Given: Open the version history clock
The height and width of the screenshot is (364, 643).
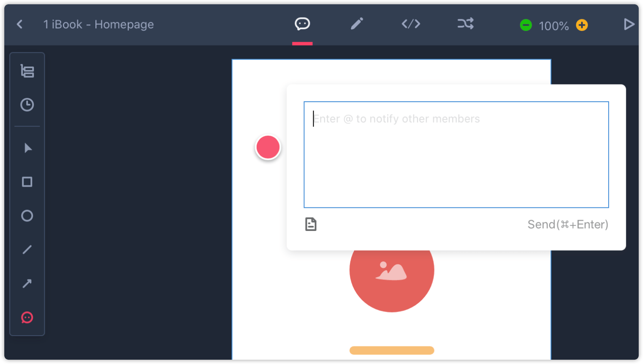Looking at the screenshot, I should click(27, 105).
